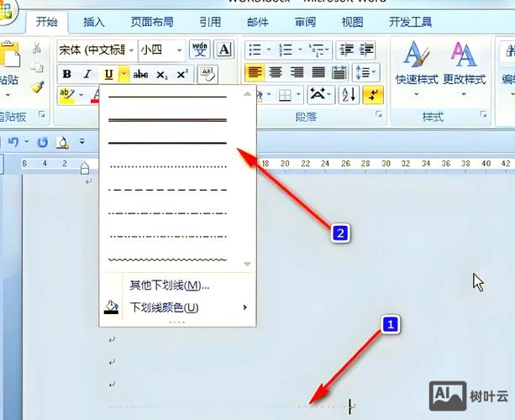Screen dimensions: 515x420
Task: Open highlight color dropdown arrow
Action: tap(81, 95)
